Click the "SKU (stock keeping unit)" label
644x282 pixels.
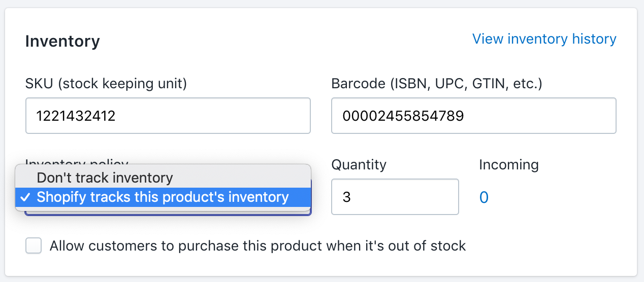(x=106, y=84)
